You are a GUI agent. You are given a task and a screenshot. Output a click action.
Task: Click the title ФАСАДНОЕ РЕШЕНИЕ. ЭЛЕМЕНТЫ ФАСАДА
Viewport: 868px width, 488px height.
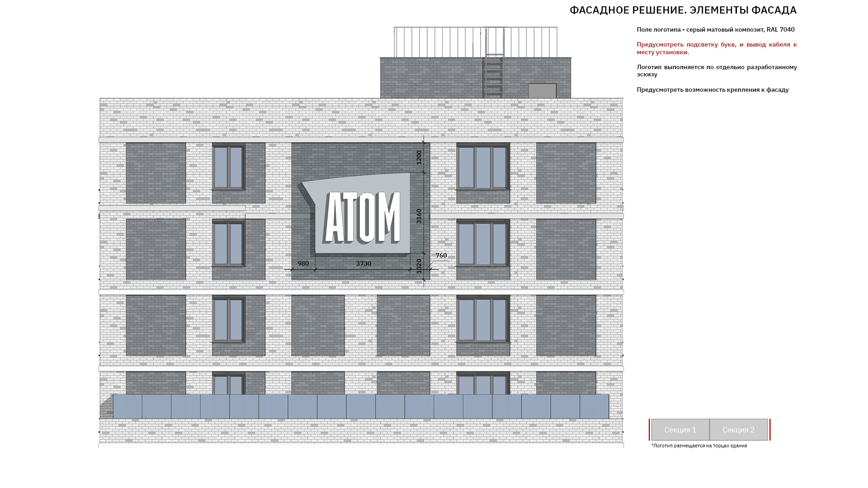coord(683,10)
